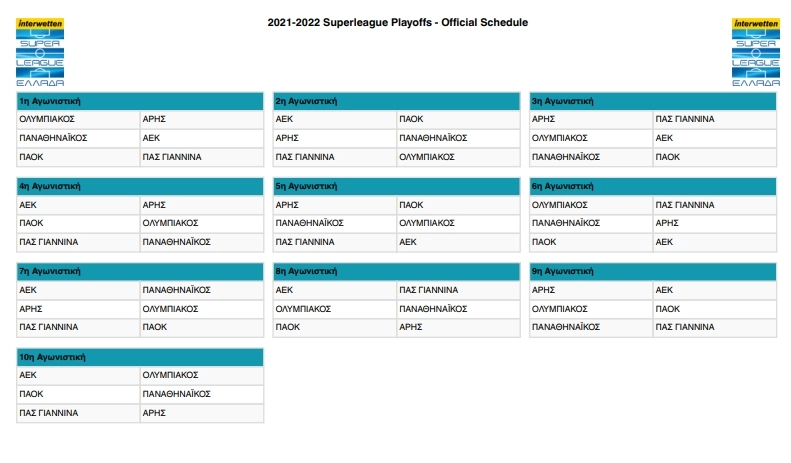Click ΟΛΥΜΠΙΑΚΟΣ home team in 1η Αγωνιστική
Image resolution: width=791 pixels, height=463 pixels.
47,118
